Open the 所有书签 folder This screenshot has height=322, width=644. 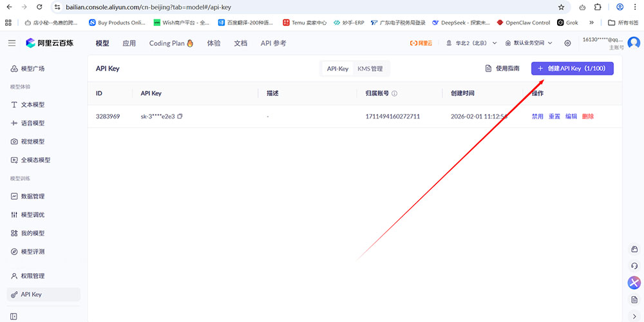pos(623,23)
